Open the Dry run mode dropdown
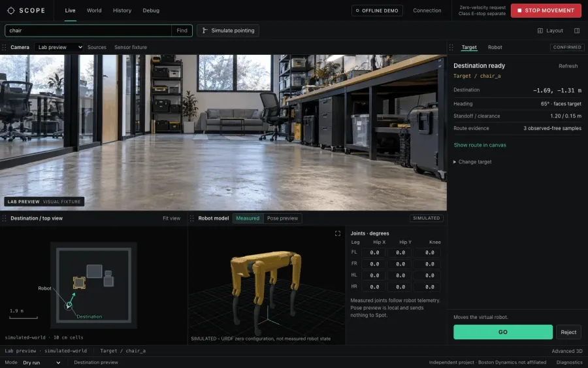 tap(41, 363)
